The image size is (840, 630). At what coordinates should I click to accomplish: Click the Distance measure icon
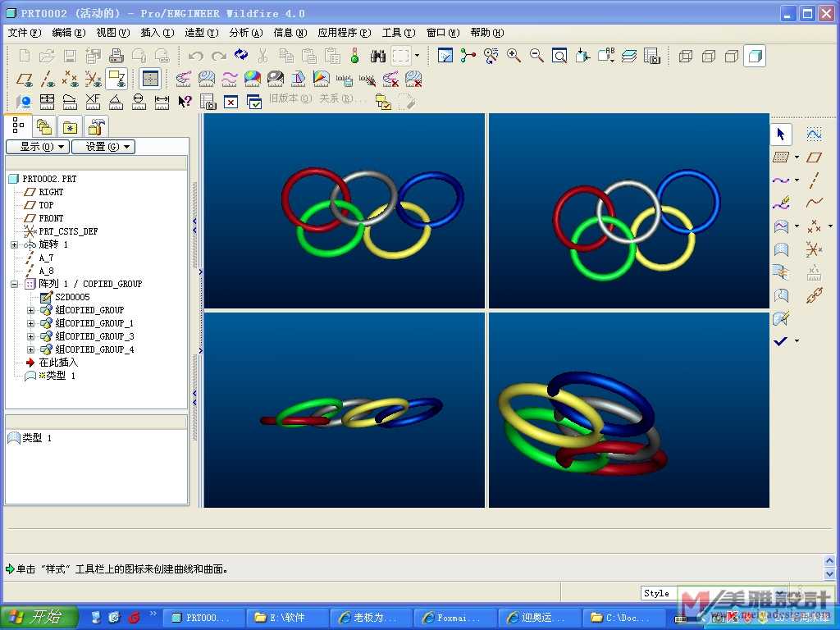point(162,101)
